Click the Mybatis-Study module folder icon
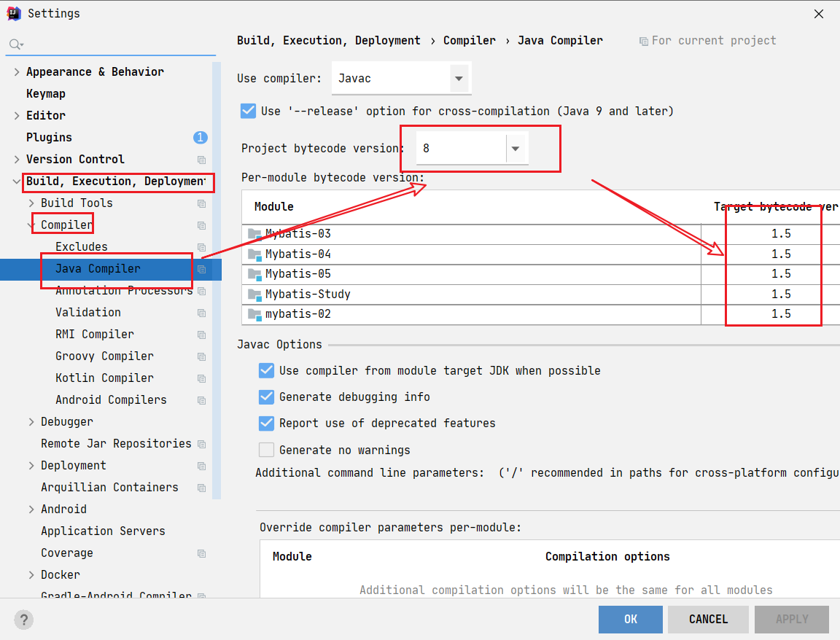The image size is (840, 640). [x=254, y=294]
